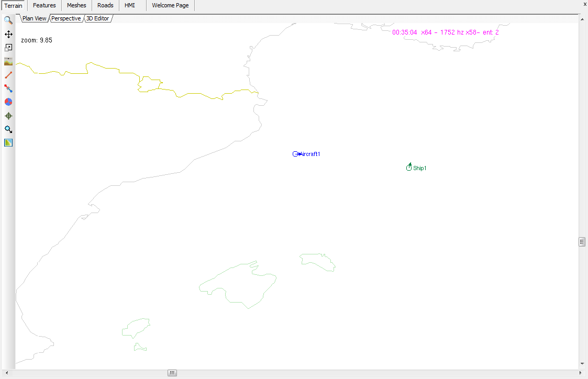Open the Meshes tab
This screenshot has height=379, width=588.
[x=76, y=6]
